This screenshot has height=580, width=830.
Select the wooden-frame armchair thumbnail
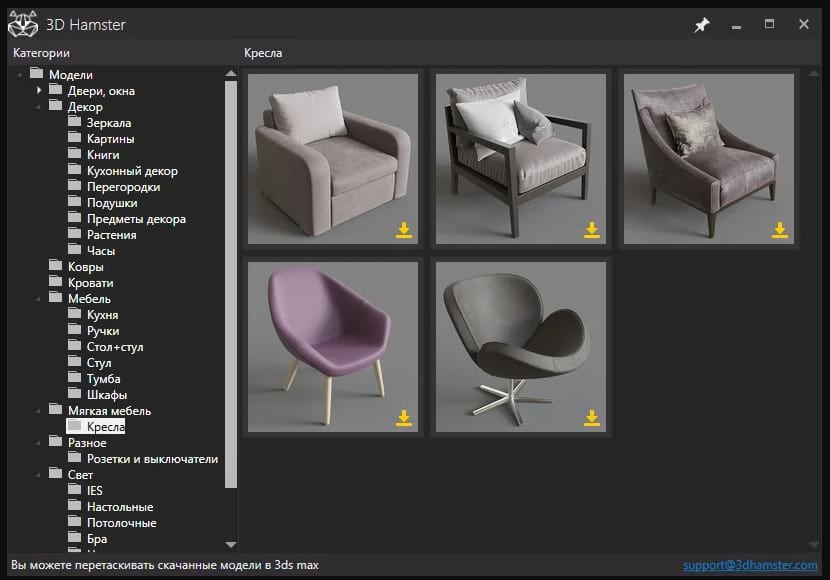pos(520,159)
